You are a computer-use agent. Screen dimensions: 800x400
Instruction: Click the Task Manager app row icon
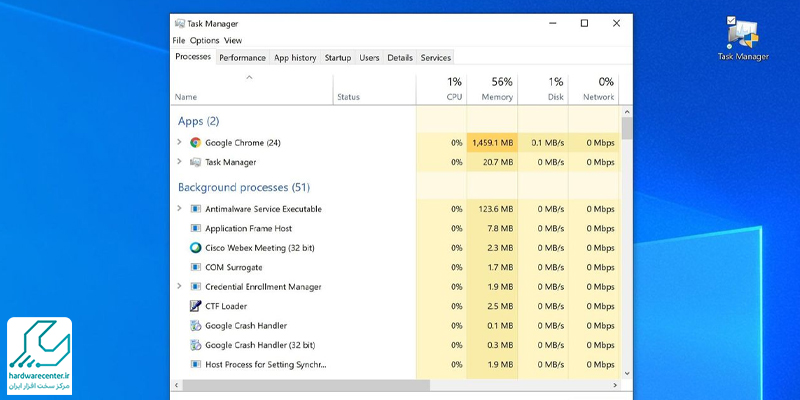(195, 162)
